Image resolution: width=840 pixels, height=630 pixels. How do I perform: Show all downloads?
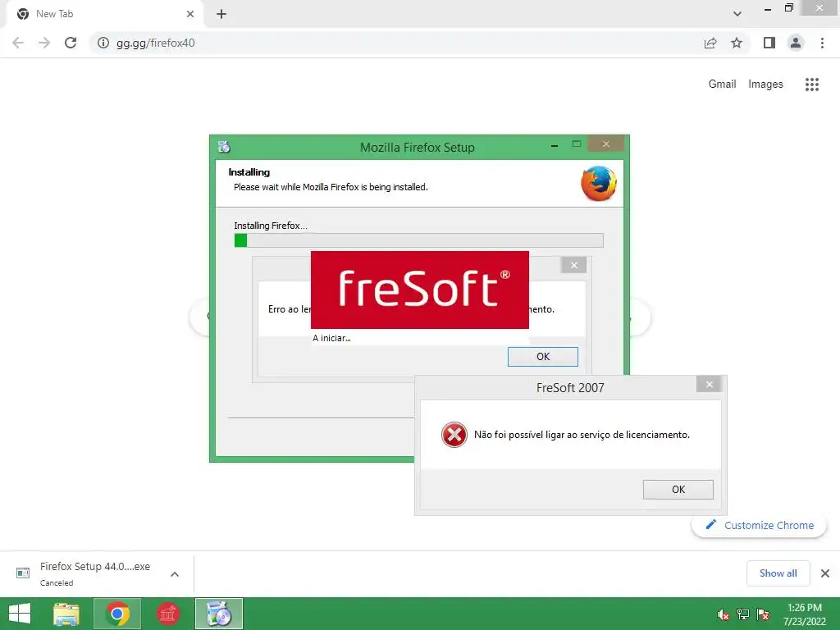[778, 573]
